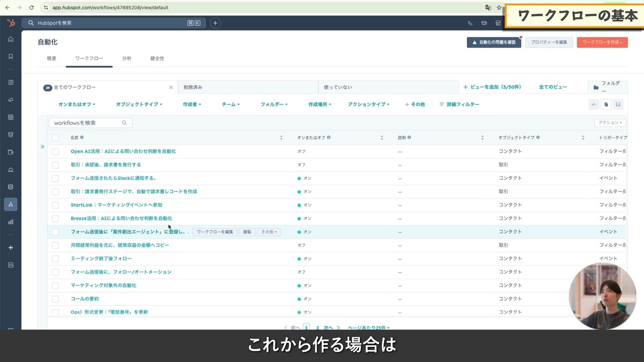
Task: Switch to the 健全性 tab
Action: point(157,58)
